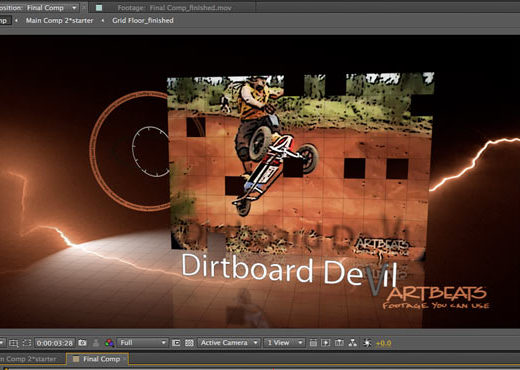The height and width of the screenshot is (370, 520).
Task: Select the current comp button in navigator bar
Action: 5,21
